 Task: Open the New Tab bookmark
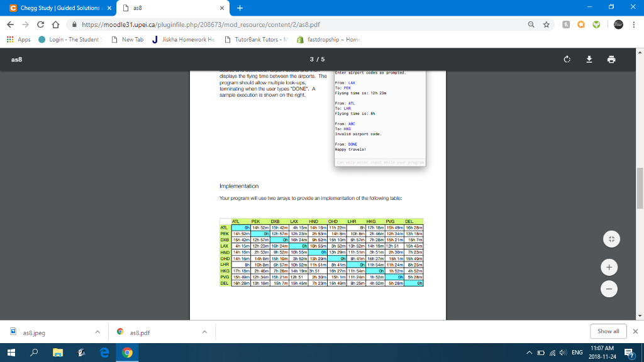pyautogui.click(x=128, y=40)
